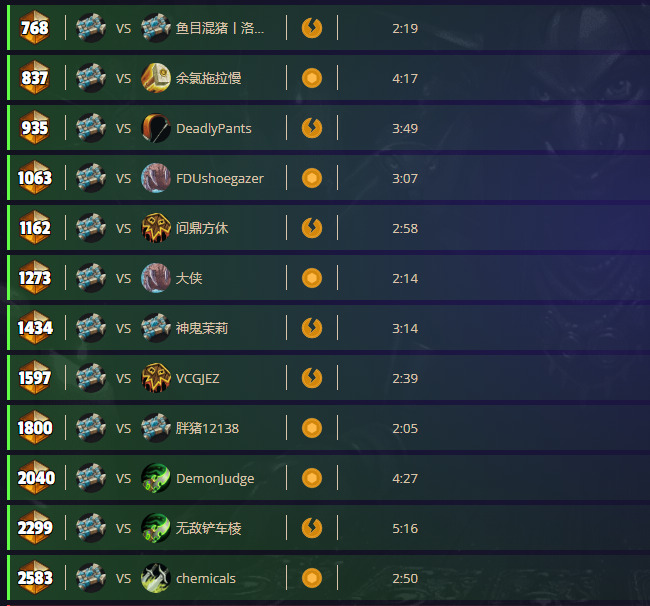Screen dimensions: 650x606
Task: Click the opponent icon next to 余氯拖拉慢
Action: [156, 78]
